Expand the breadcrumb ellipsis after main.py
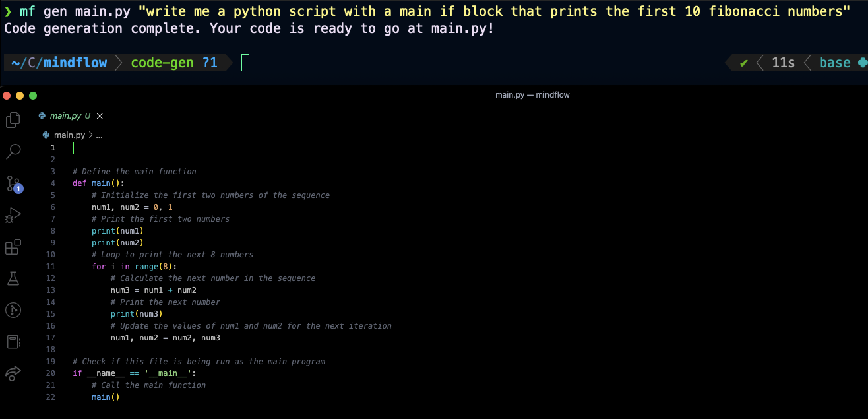Image resolution: width=868 pixels, height=419 pixels. click(x=99, y=135)
